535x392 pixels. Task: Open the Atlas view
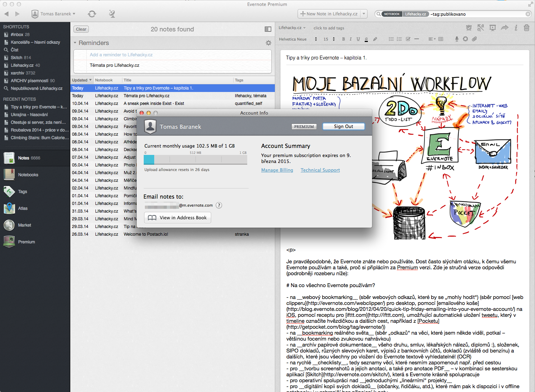(x=23, y=208)
